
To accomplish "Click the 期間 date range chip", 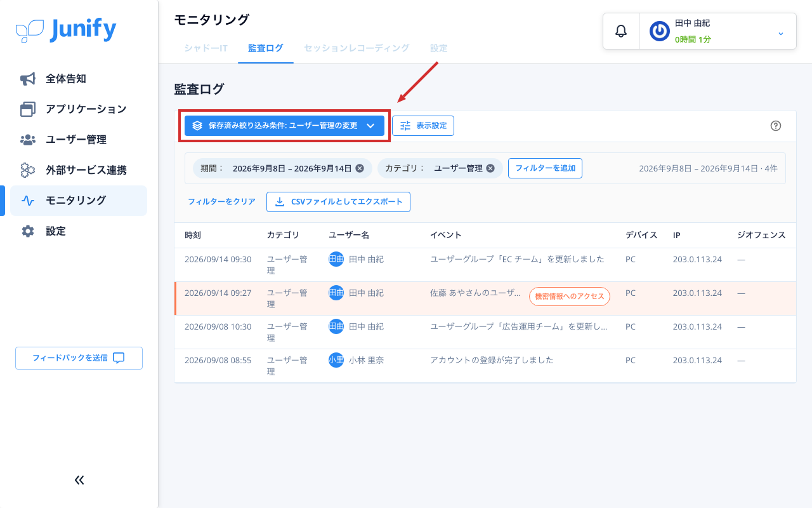I will [x=282, y=168].
